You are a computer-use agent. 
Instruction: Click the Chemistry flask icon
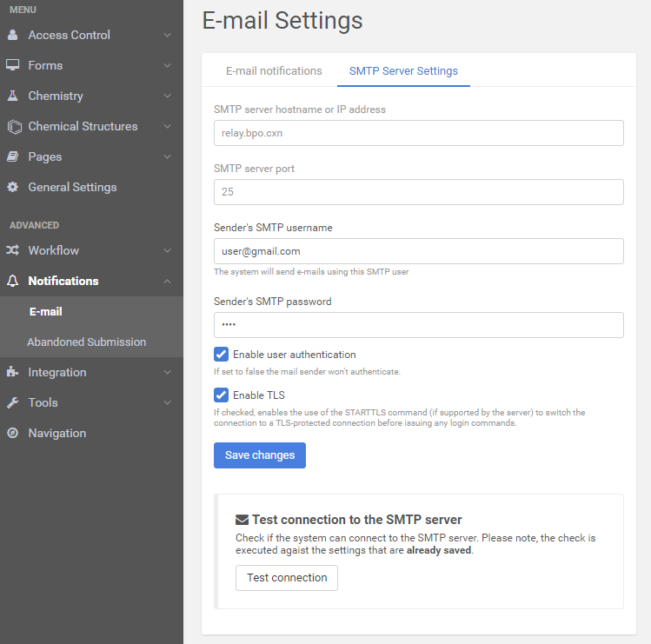coord(13,96)
